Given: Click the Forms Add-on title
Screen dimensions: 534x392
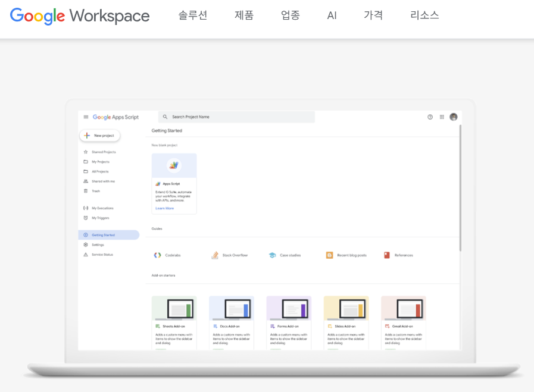Looking at the screenshot, I should [288, 327].
